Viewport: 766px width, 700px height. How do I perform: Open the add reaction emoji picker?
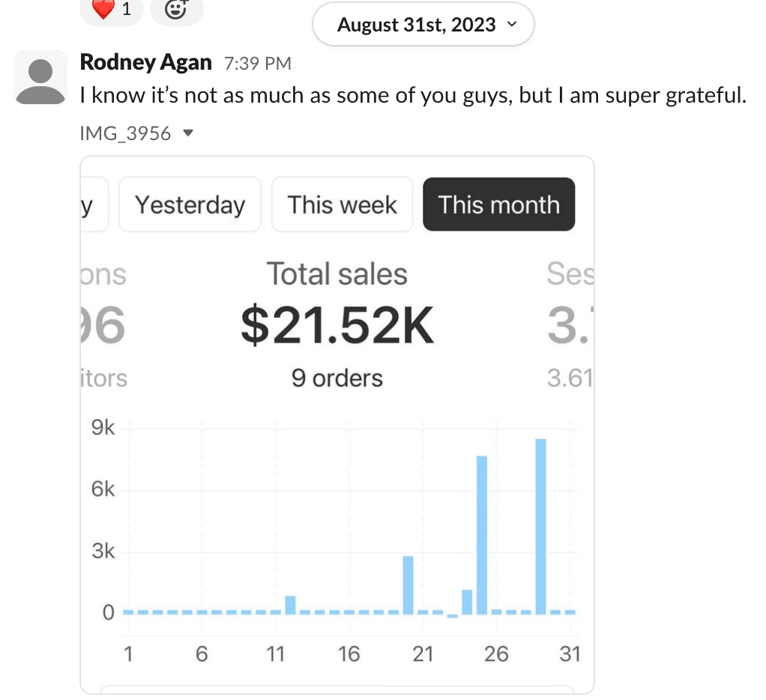(x=176, y=10)
